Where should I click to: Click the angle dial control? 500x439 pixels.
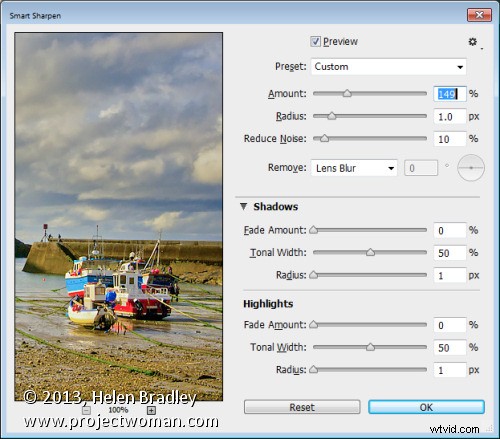pyautogui.click(x=471, y=168)
